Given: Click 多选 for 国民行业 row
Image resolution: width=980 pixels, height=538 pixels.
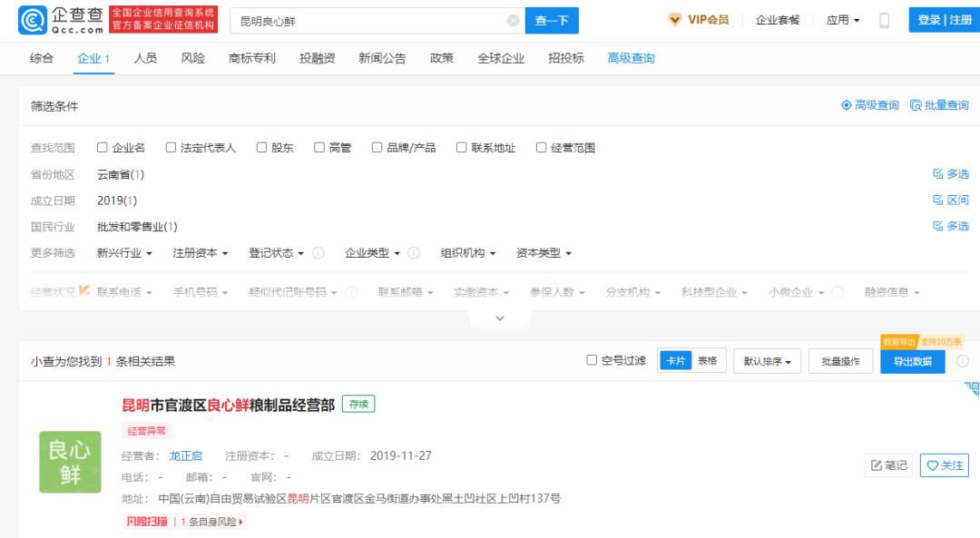Looking at the screenshot, I should [x=951, y=226].
